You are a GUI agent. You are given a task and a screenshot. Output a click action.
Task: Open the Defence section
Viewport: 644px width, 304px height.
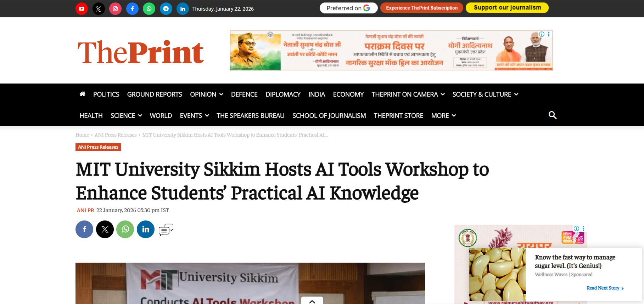(244, 94)
